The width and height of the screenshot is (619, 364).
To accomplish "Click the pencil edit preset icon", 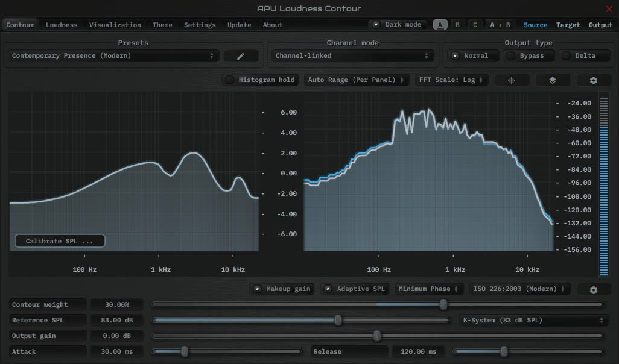I will tap(241, 56).
